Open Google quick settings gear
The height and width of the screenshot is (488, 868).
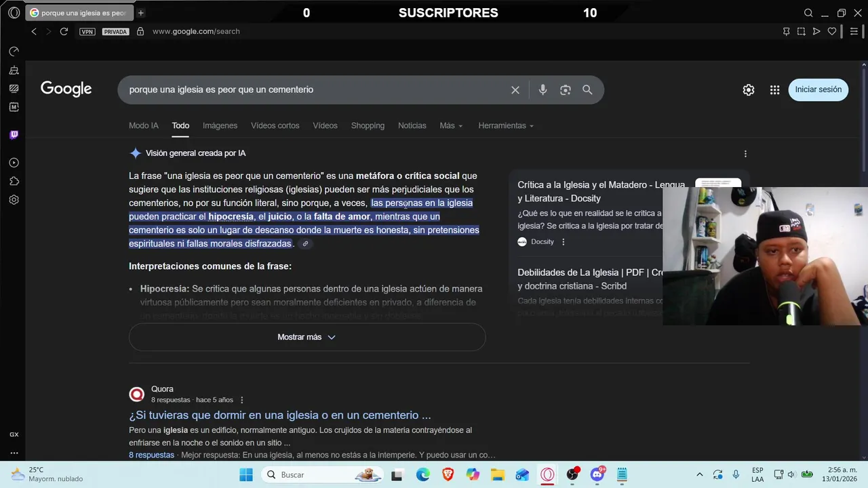pos(749,89)
